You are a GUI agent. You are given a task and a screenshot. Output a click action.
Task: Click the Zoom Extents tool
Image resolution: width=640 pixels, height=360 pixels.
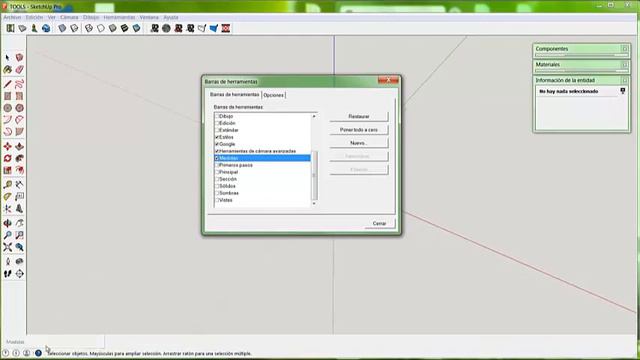tap(7, 247)
